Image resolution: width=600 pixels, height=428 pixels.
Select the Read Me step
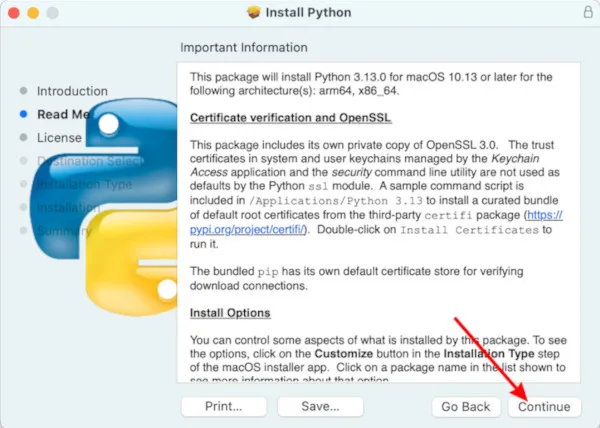tap(64, 114)
